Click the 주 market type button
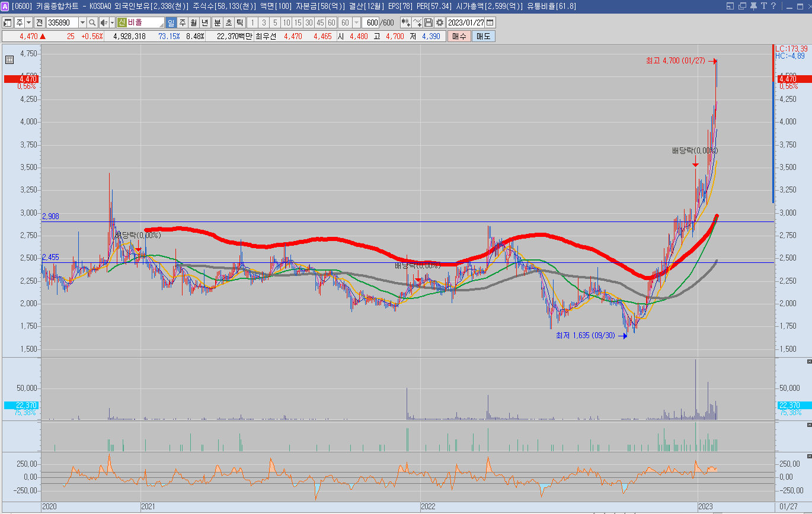Screen dimensions: 812x514 (19, 23)
